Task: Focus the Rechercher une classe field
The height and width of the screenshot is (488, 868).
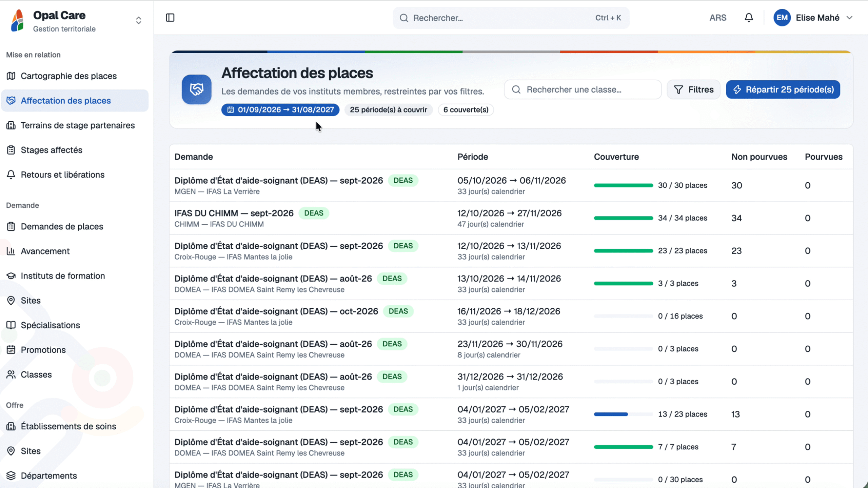Action: [x=583, y=89]
